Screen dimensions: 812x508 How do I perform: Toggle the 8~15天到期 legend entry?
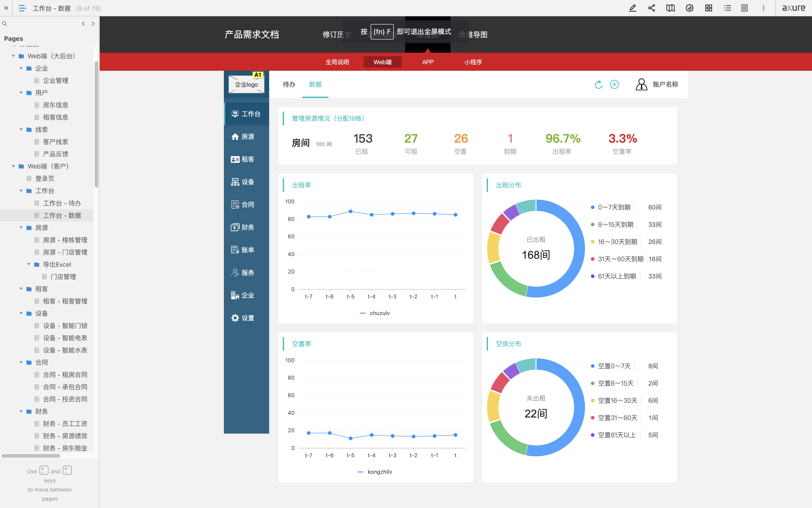click(x=612, y=225)
